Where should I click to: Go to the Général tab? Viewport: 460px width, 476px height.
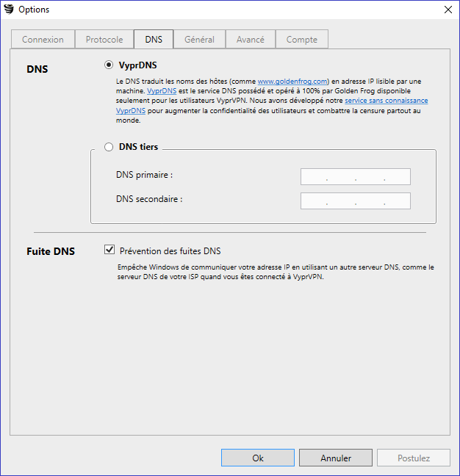pos(199,39)
